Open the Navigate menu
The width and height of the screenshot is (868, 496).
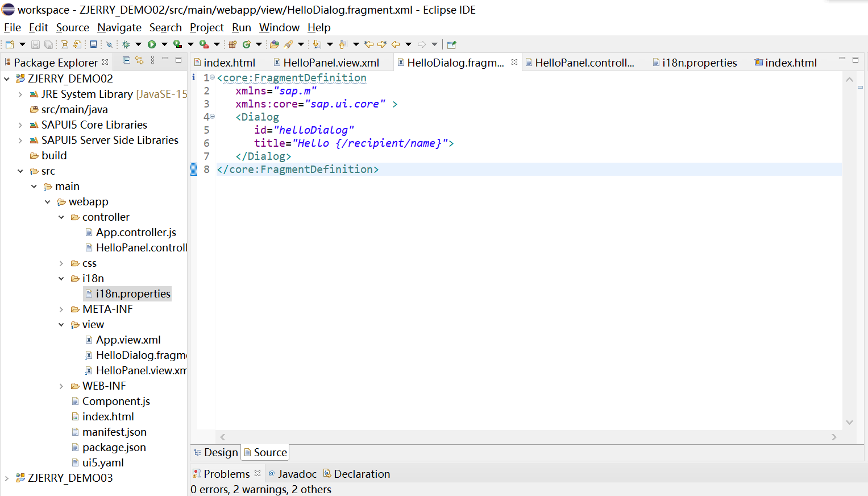[x=119, y=27]
